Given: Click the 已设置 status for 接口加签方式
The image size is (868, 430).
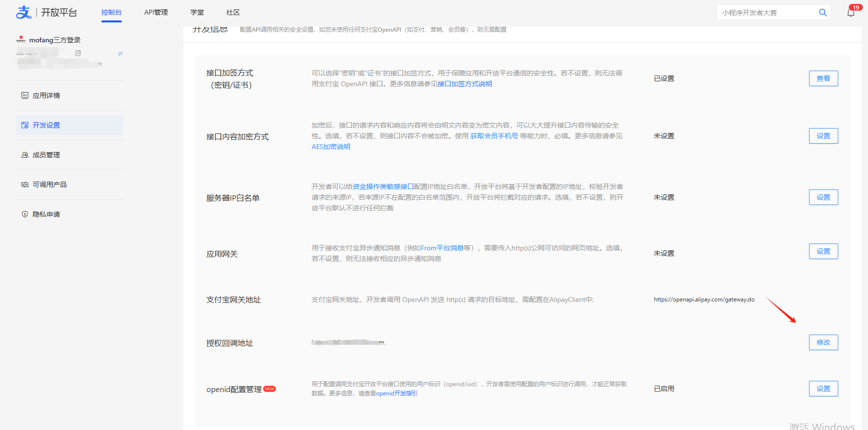Looking at the screenshot, I should tap(664, 78).
